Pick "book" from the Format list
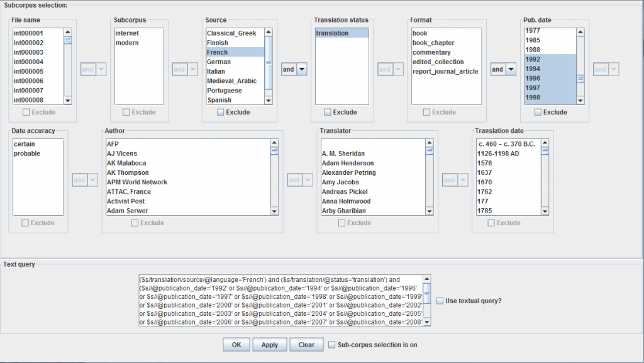 click(x=421, y=33)
